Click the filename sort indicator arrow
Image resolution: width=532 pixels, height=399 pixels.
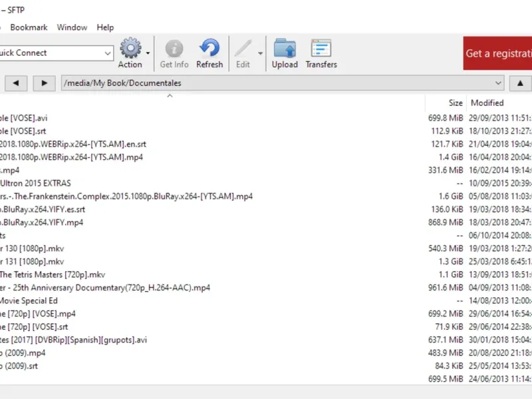tap(170, 96)
